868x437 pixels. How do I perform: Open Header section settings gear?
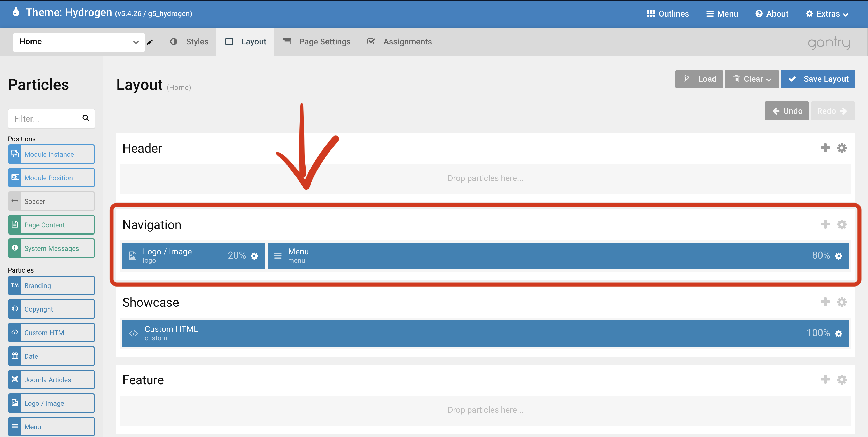842,148
